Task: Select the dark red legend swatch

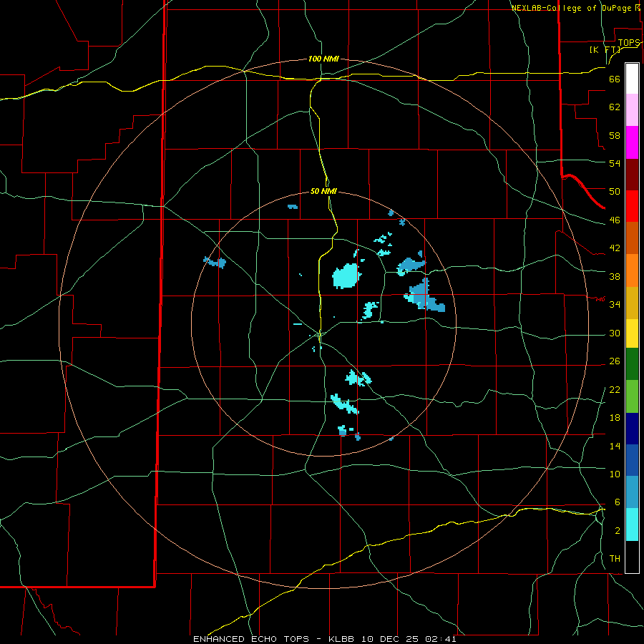Action: [632, 175]
